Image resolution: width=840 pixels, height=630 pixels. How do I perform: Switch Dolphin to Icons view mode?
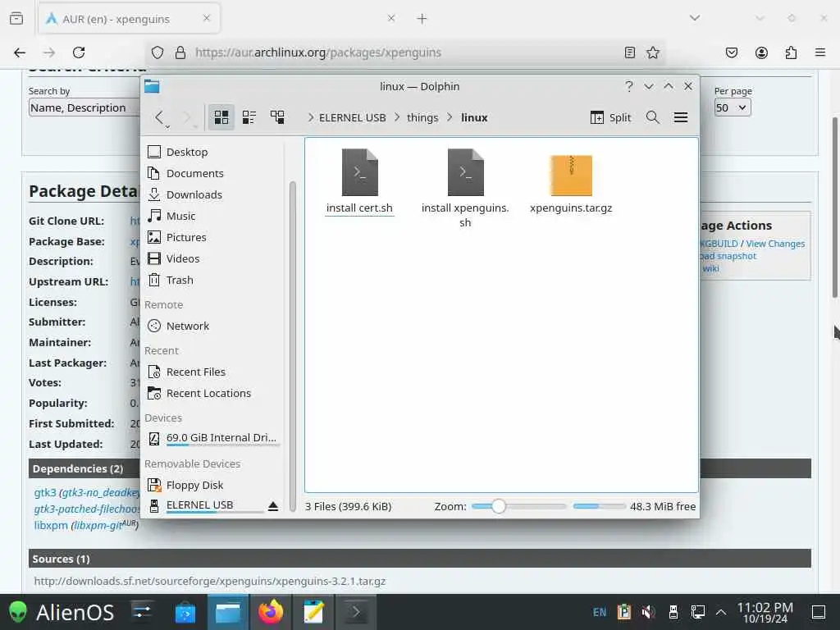coord(221,117)
